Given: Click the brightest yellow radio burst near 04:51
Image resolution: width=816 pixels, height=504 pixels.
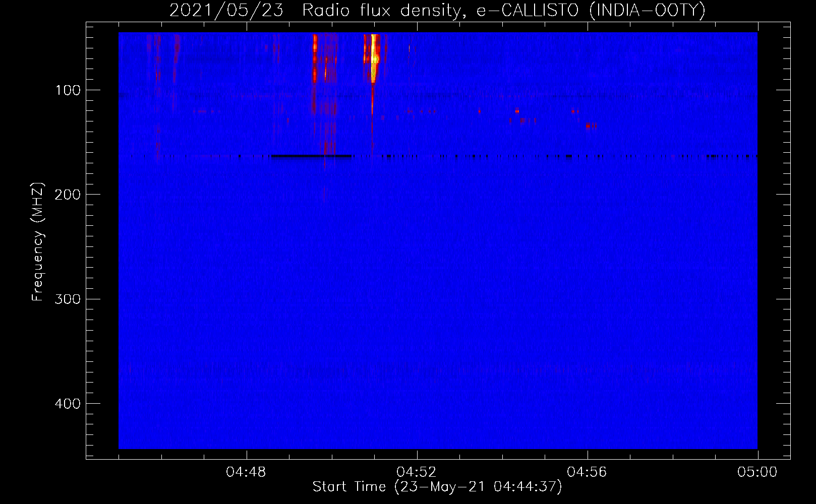Looking at the screenshot, I should tap(374, 58).
